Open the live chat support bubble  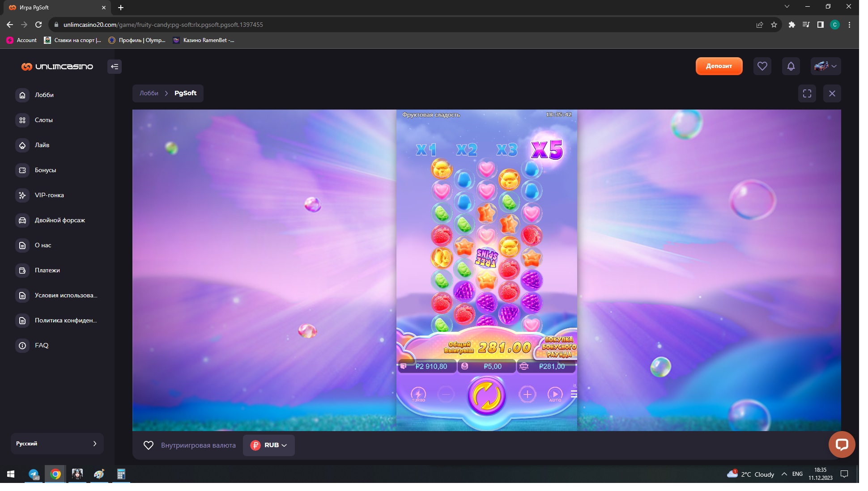tap(841, 444)
